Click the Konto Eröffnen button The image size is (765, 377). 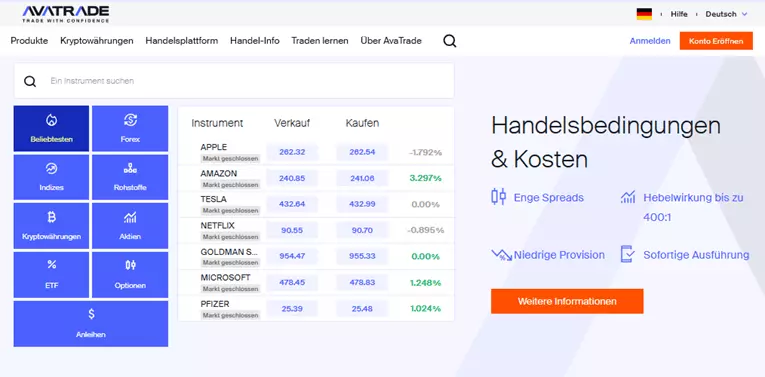pos(716,41)
